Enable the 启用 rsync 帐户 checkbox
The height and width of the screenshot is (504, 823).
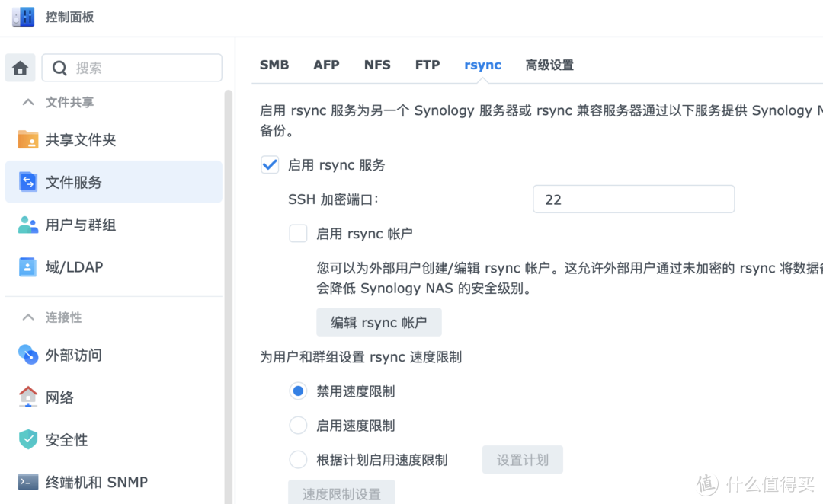298,233
